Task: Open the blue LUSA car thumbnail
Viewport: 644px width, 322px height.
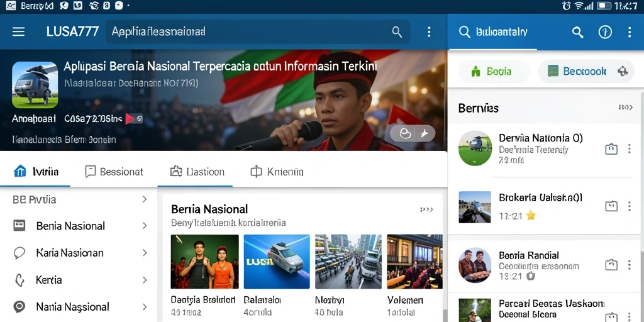Action: 277,262
